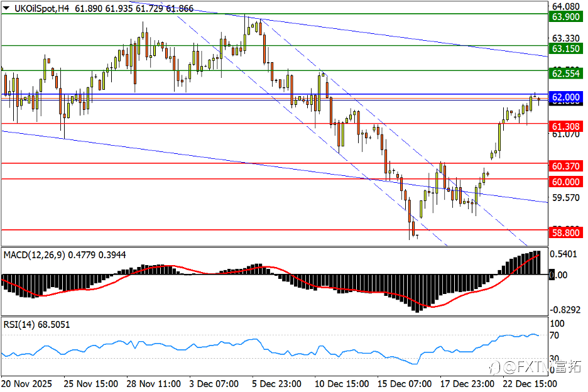Select the 25 Nov 15:00 time label
Image resolution: width=588 pixels, height=392 pixels.
tap(90, 384)
